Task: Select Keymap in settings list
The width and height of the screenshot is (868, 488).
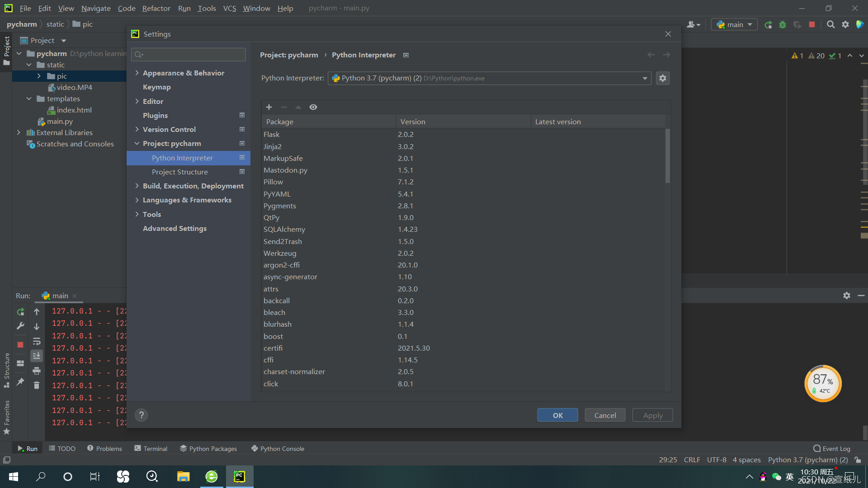Action: pos(157,87)
